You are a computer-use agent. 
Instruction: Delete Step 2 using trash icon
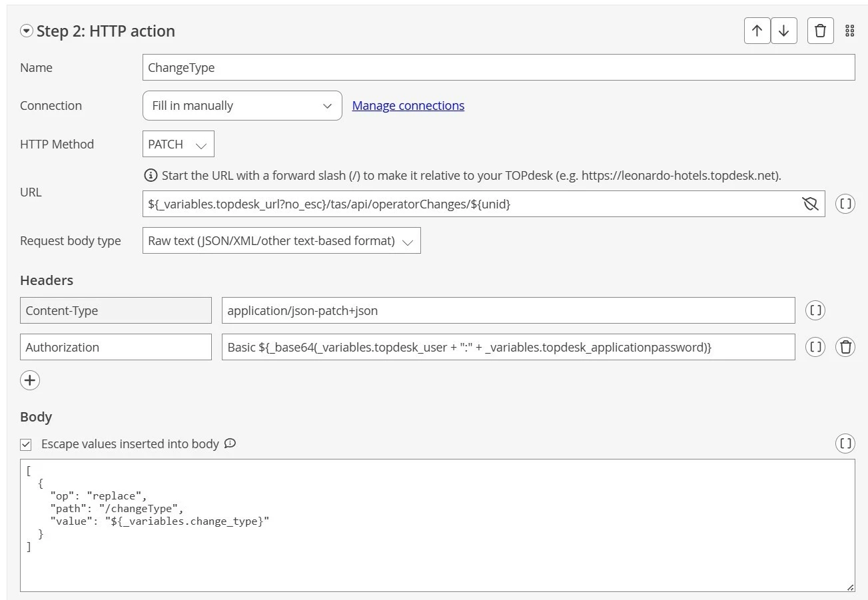click(x=820, y=31)
